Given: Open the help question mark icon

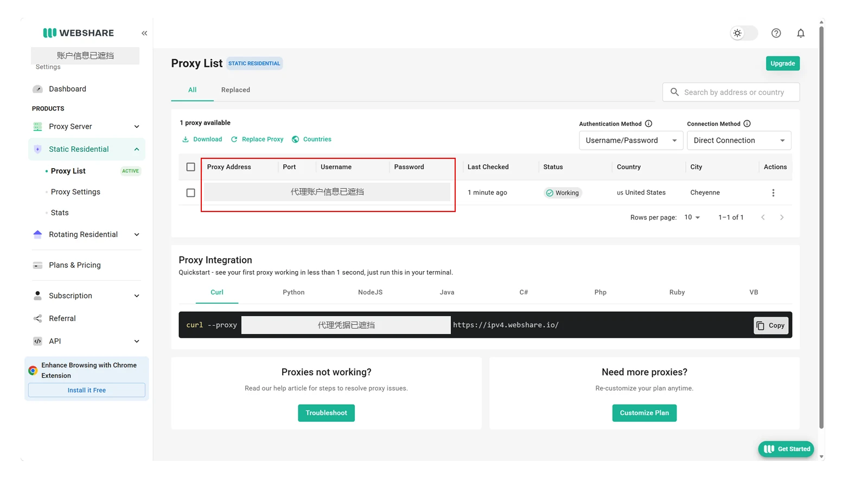Looking at the screenshot, I should click(x=776, y=33).
